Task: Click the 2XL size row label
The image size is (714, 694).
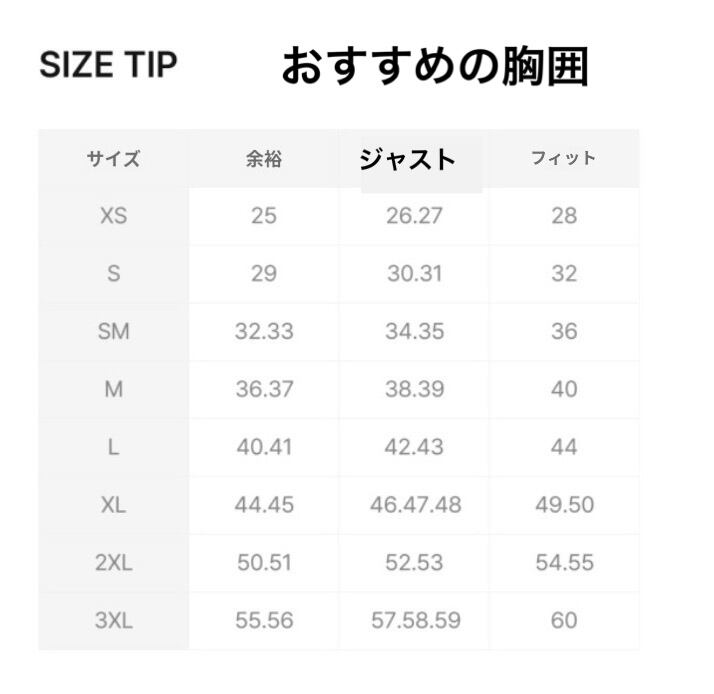Action: pos(114,563)
